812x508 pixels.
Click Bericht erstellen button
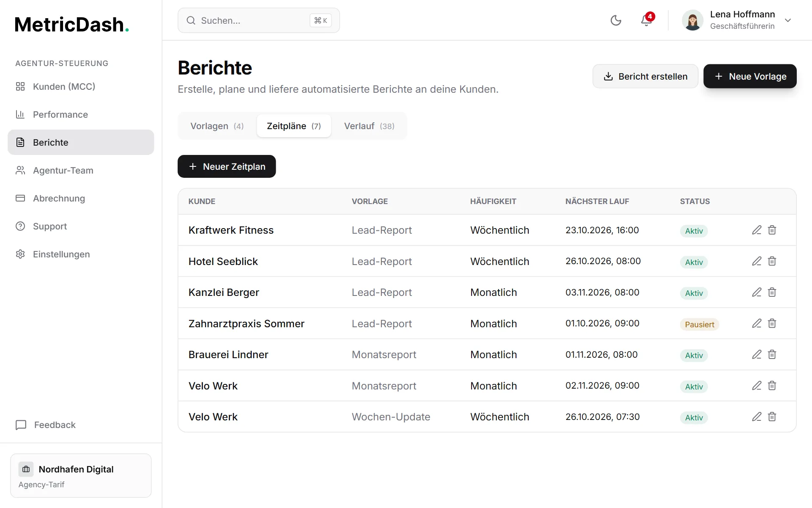click(x=645, y=76)
